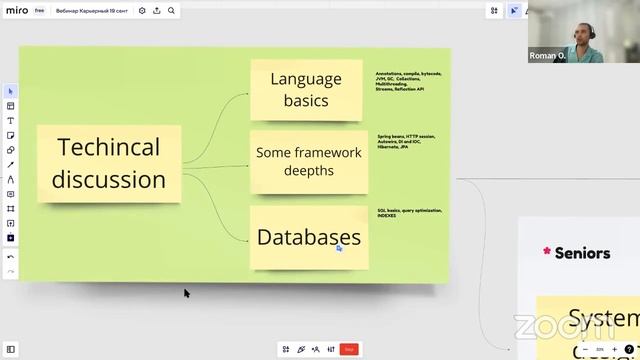Select the Comment tool
640x360 pixels.
coord(11,194)
